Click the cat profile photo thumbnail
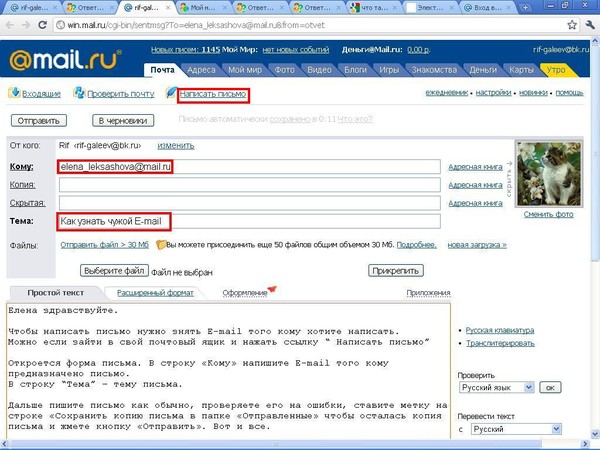 [549, 174]
